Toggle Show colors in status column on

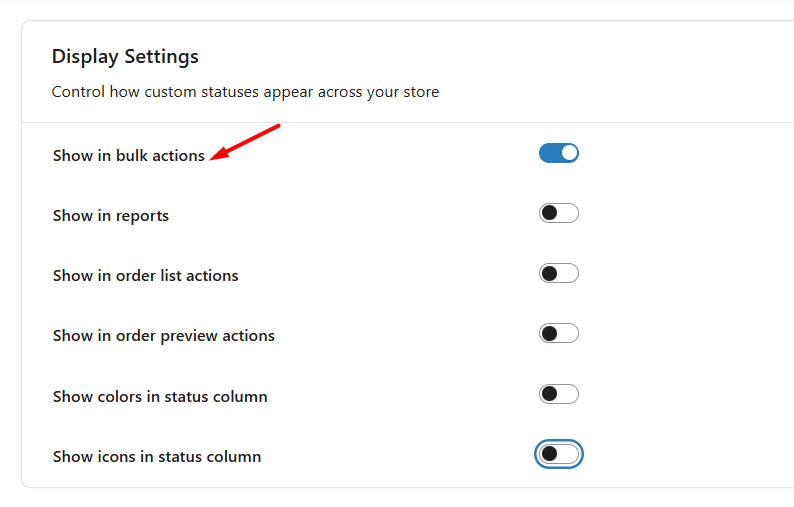pos(559,394)
